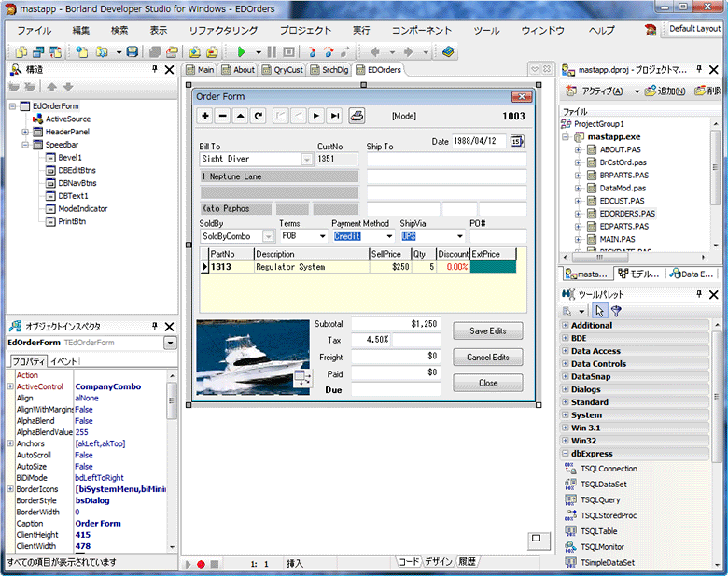The height and width of the screenshot is (576, 728).
Task: Click the Save Edits button
Action: (x=487, y=331)
